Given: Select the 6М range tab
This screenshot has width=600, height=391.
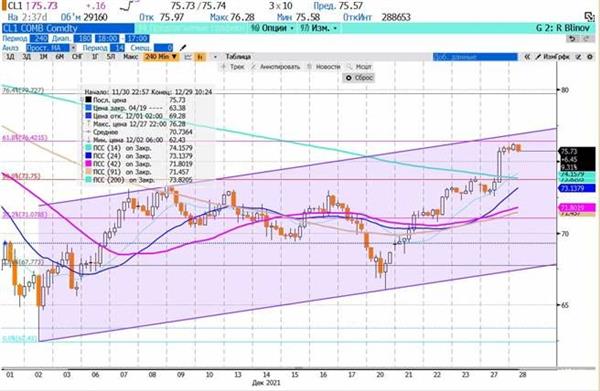Looking at the screenshot, I should click(x=59, y=57).
